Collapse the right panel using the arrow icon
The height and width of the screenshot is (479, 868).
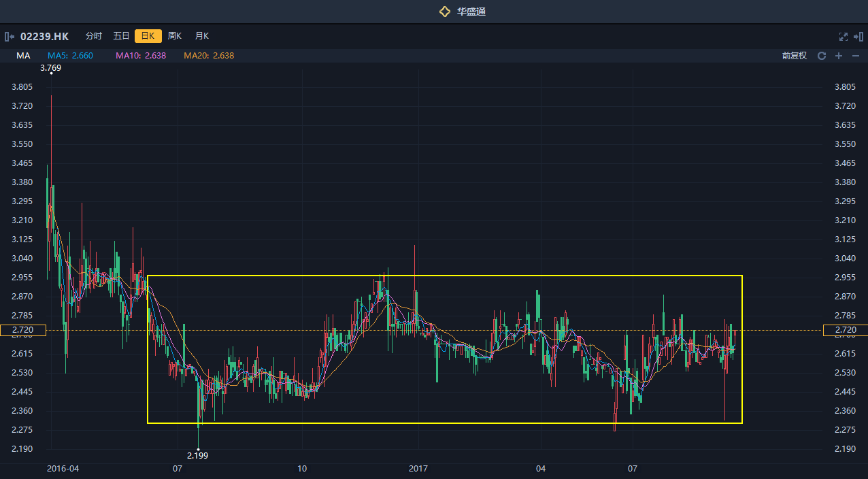[858, 36]
